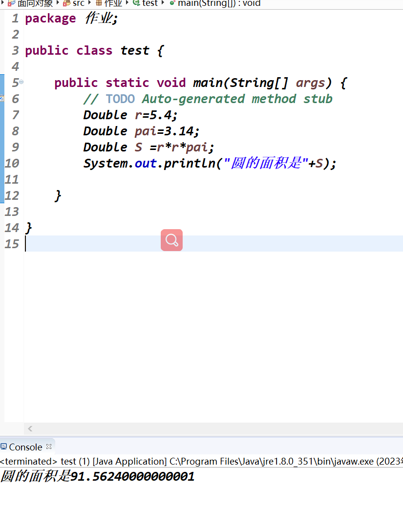
Task: Click line number 10 in the gutter
Action: point(12,164)
